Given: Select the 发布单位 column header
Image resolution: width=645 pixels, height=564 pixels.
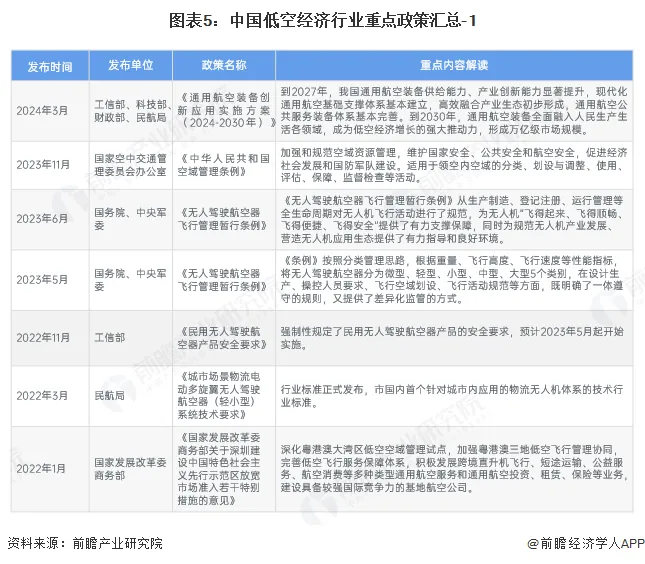Looking at the screenshot, I should pyautogui.click(x=131, y=65).
